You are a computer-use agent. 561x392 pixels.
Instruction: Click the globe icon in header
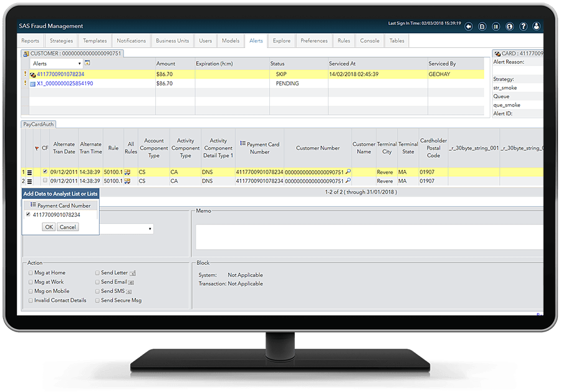(509, 27)
